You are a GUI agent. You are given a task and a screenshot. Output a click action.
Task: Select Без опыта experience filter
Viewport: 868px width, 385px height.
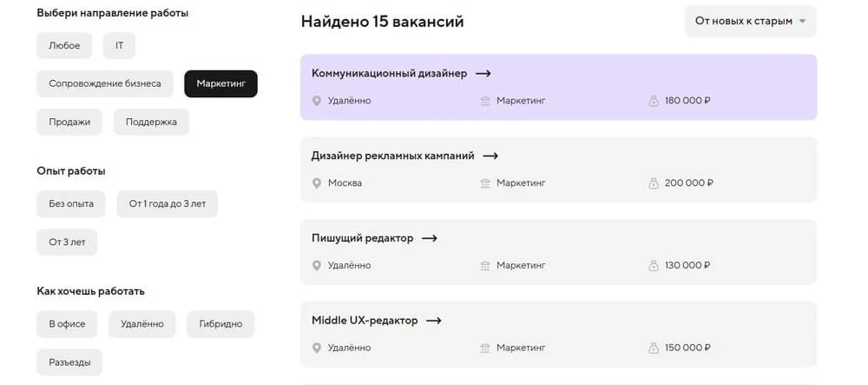coord(71,203)
